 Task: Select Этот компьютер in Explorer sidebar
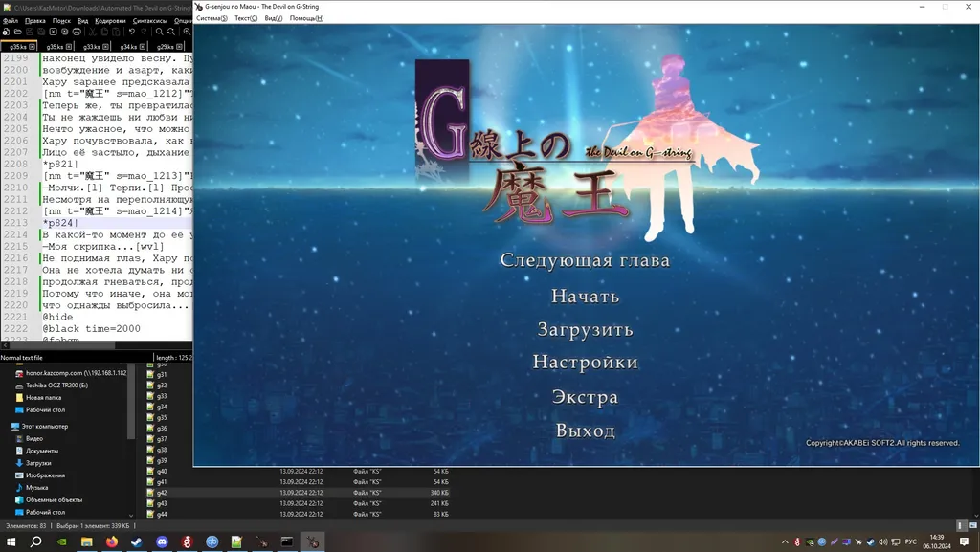[x=40, y=427]
